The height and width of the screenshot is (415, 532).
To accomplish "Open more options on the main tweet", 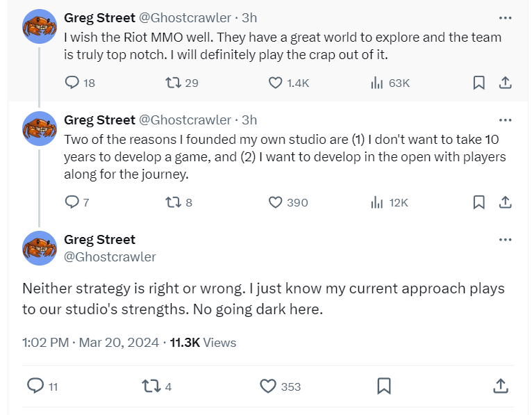I will point(506,240).
